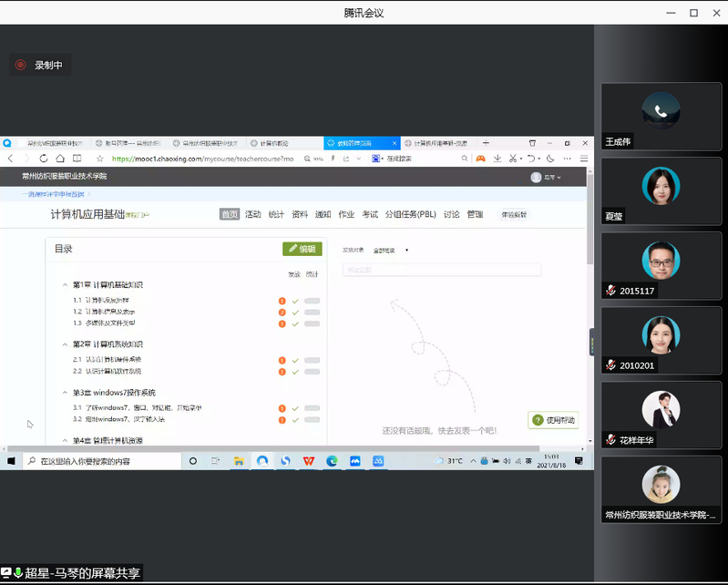
Task: Collapse the 第2章 计算机系统知识 chapter
Action: 64,344
